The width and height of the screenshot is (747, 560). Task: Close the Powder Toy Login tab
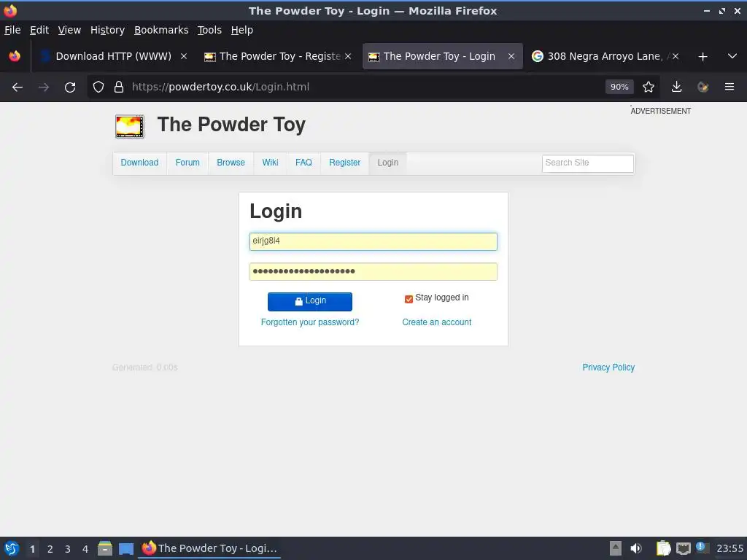pos(511,56)
